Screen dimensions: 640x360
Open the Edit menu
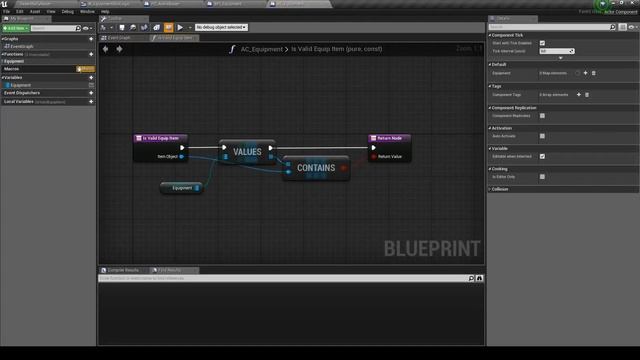[x=20, y=11]
